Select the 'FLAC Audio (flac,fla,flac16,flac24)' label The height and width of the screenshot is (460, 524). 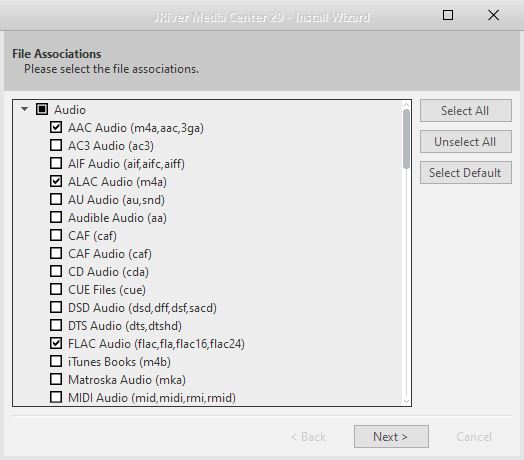click(156, 344)
